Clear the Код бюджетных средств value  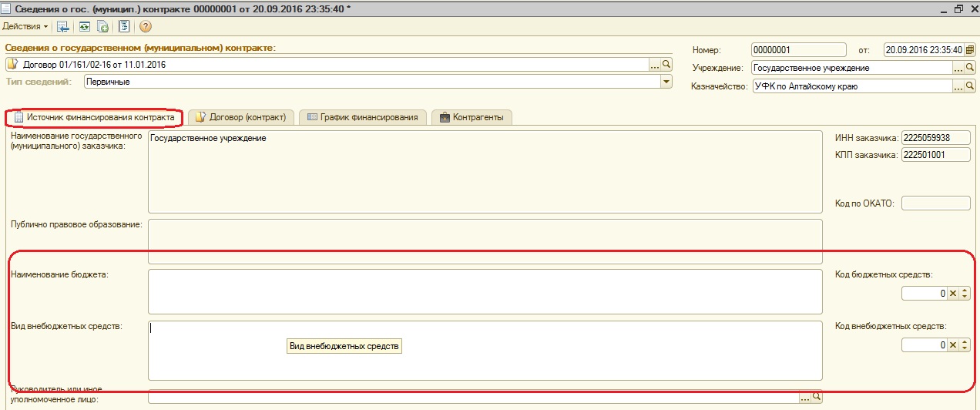(952, 294)
